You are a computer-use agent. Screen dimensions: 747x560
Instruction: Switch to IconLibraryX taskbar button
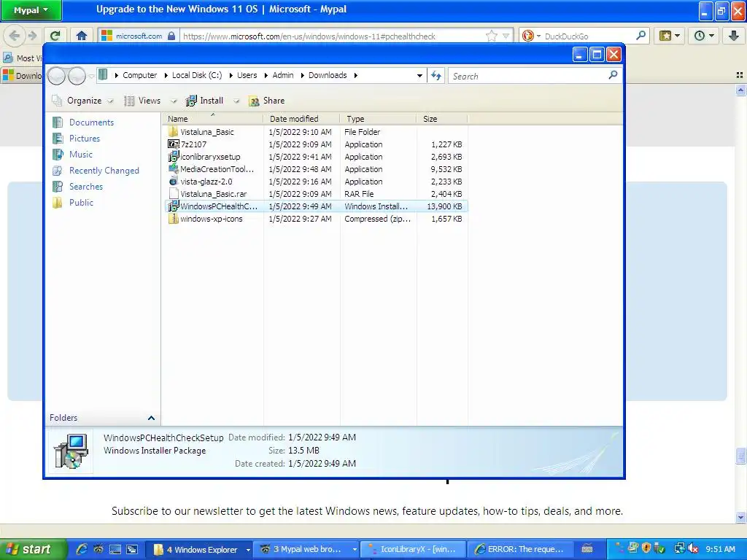coord(412,550)
